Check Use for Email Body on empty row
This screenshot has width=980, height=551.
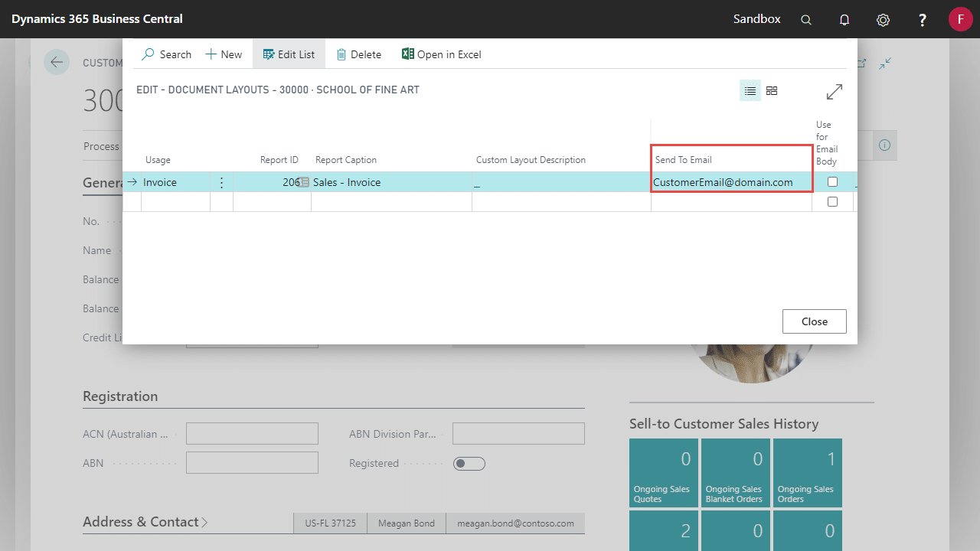[833, 202]
